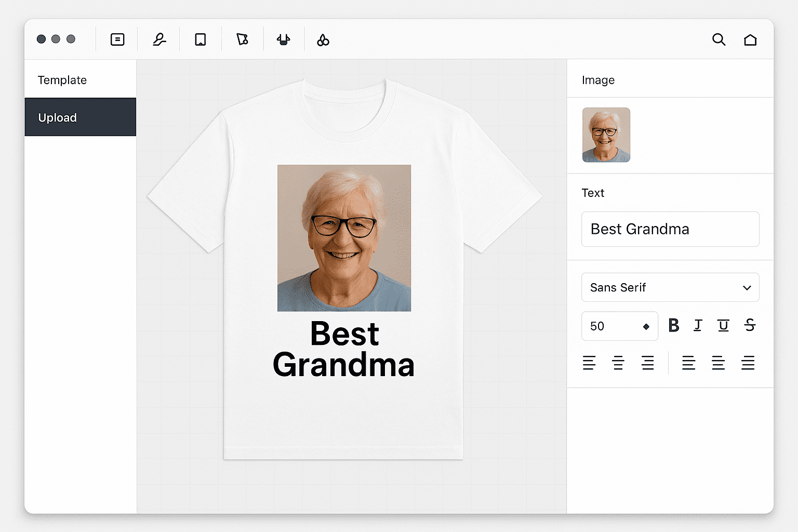Click the garment top toolbar icon
This screenshot has width=798, height=532.
[283, 39]
